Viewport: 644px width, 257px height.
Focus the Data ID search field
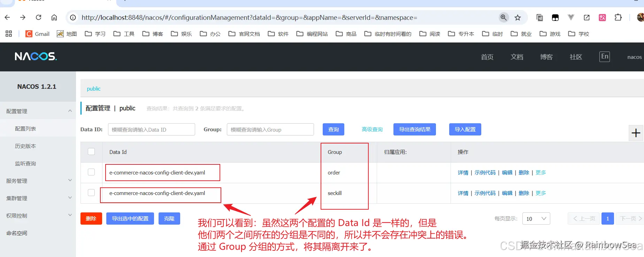point(152,129)
